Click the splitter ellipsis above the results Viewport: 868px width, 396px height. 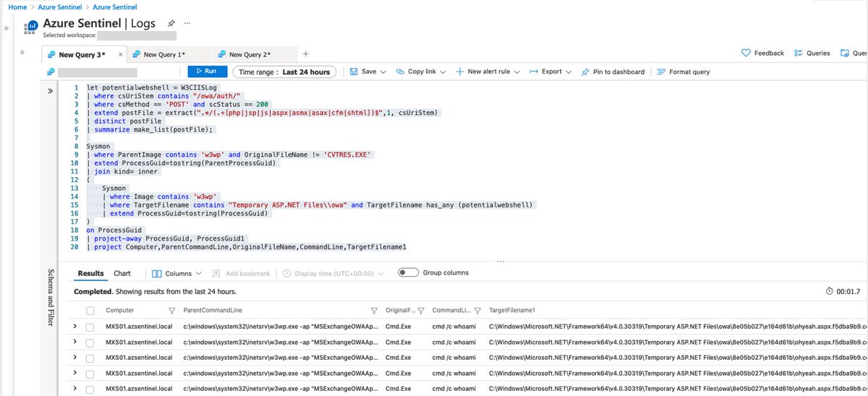(x=501, y=262)
